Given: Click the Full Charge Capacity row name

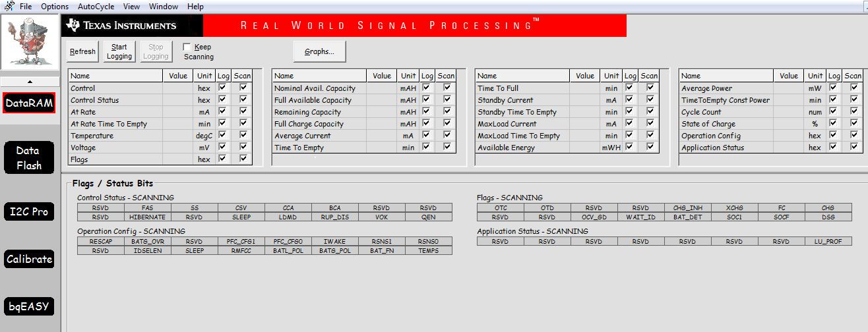Looking at the screenshot, I should [x=309, y=124].
